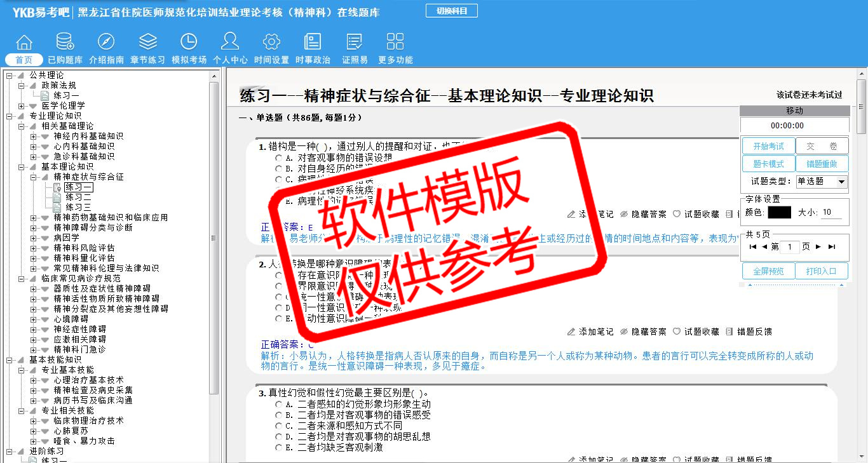Open 章节练习 layers icon

tap(148, 43)
